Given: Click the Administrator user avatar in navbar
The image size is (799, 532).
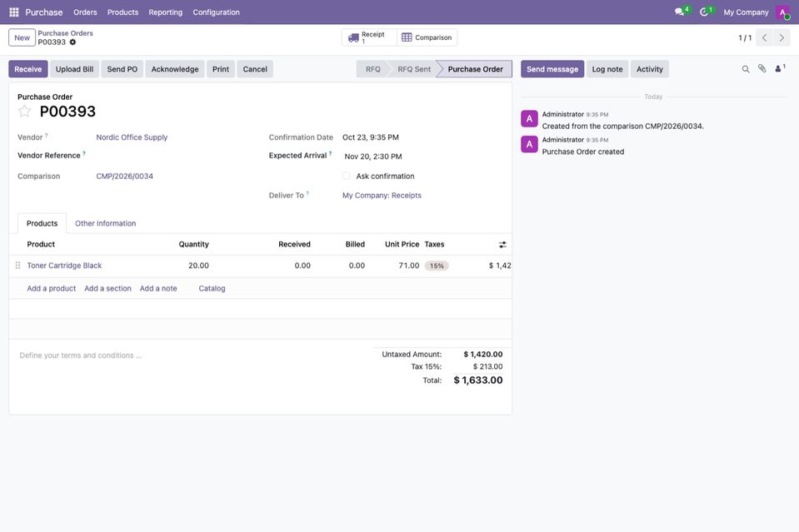Looking at the screenshot, I should click(x=782, y=12).
